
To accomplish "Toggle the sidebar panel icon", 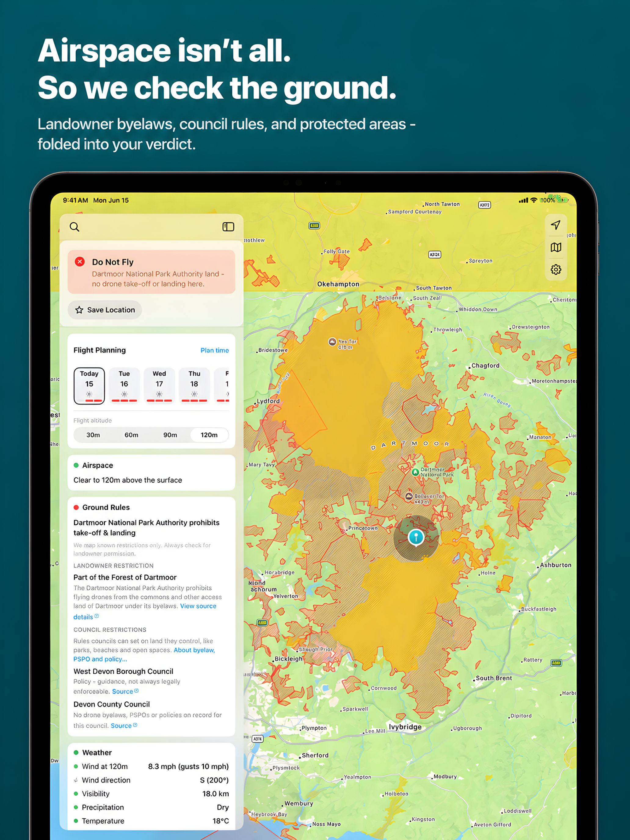I will (228, 227).
